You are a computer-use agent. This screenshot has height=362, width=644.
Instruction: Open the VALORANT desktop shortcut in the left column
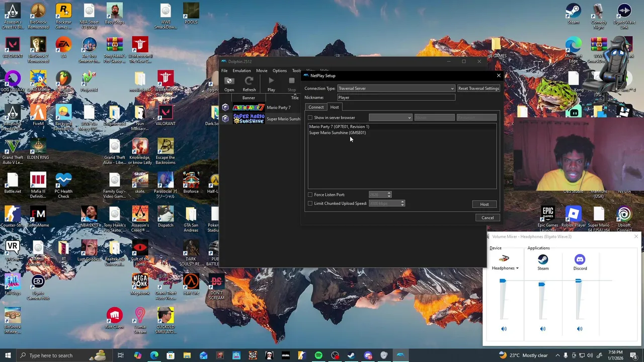13,48
